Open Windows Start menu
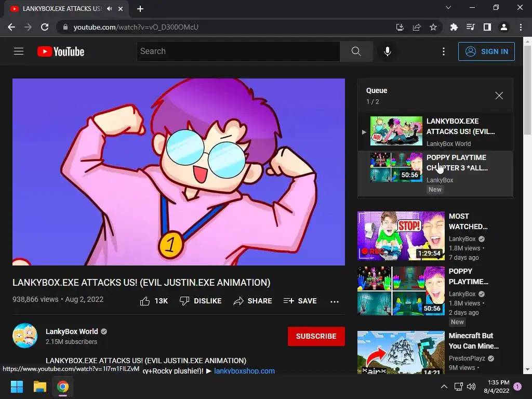532x399 pixels. (x=17, y=387)
